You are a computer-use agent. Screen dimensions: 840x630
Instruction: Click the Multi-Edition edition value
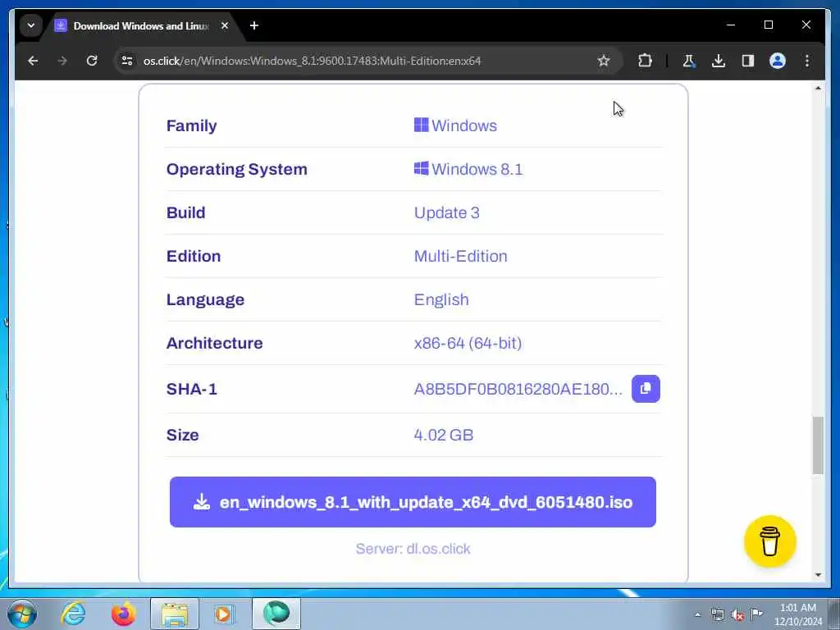(x=461, y=256)
